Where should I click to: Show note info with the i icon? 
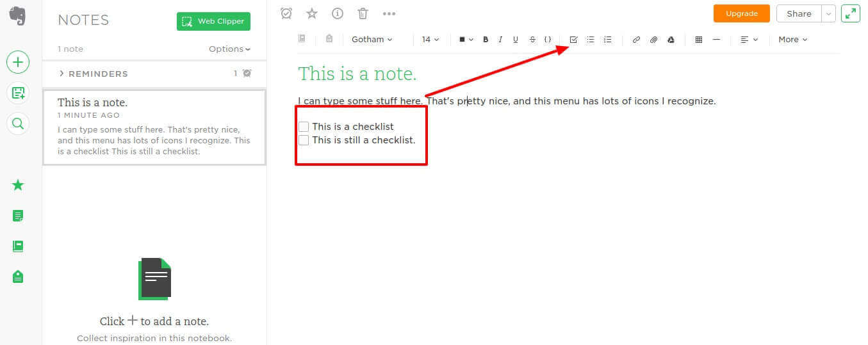pyautogui.click(x=338, y=13)
